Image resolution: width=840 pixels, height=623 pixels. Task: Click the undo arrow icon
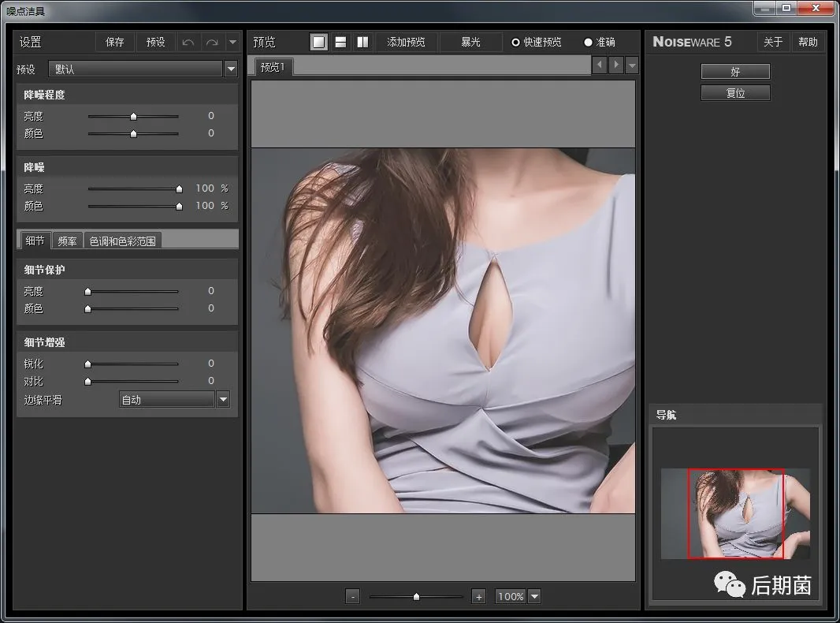[x=188, y=42]
